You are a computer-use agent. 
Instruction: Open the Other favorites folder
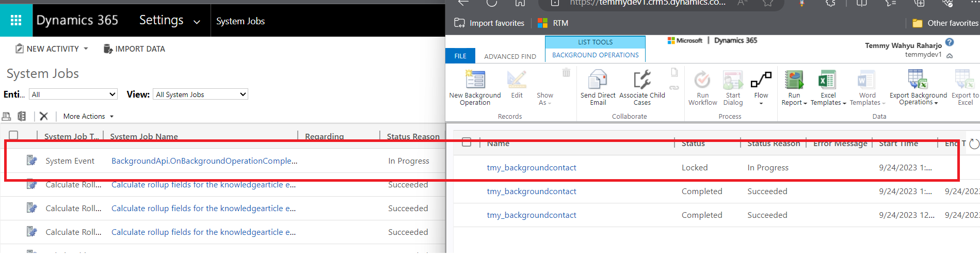[x=945, y=23]
